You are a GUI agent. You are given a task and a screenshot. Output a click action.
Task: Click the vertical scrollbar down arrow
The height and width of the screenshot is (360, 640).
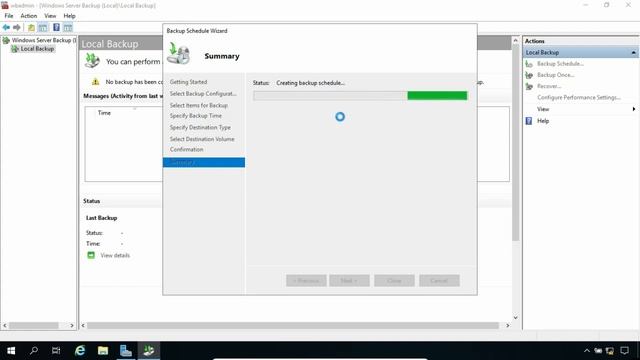[x=516, y=317]
